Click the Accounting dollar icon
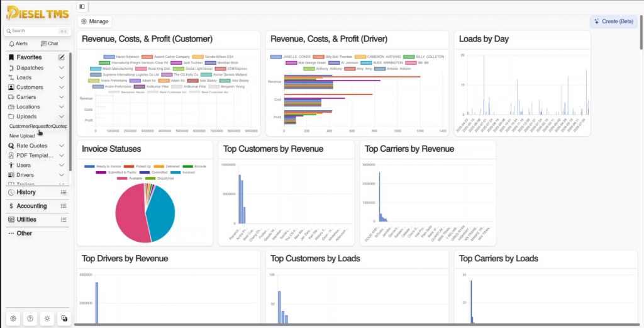 click(11, 206)
